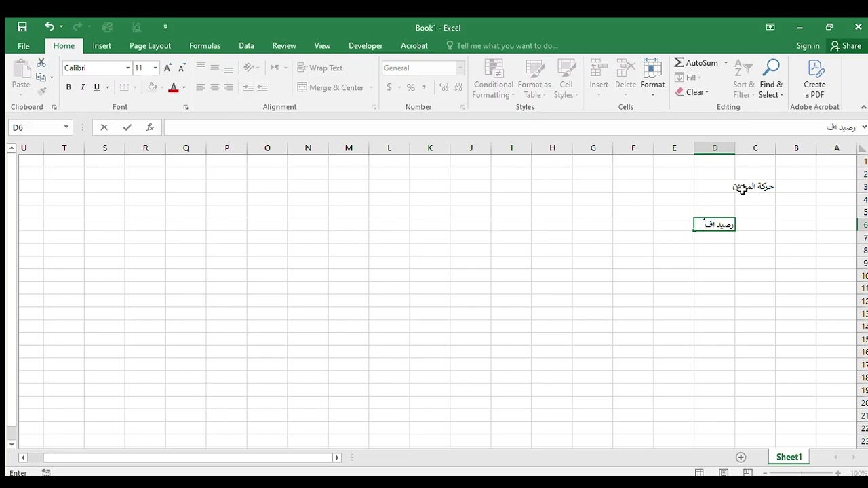868x488 pixels.
Task: Click Sort & Filter
Action: point(744,79)
